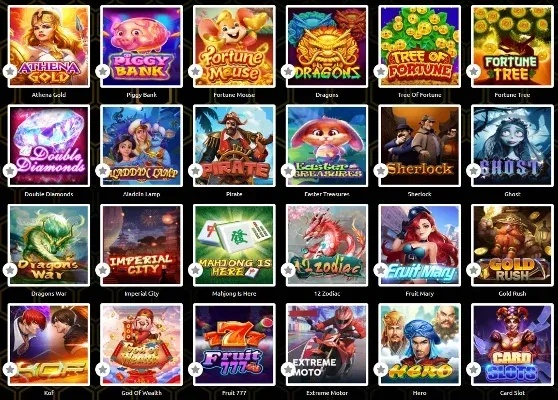Star the Dragons slot game
Viewport: 558px width, 400px height.
pos(288,72)
